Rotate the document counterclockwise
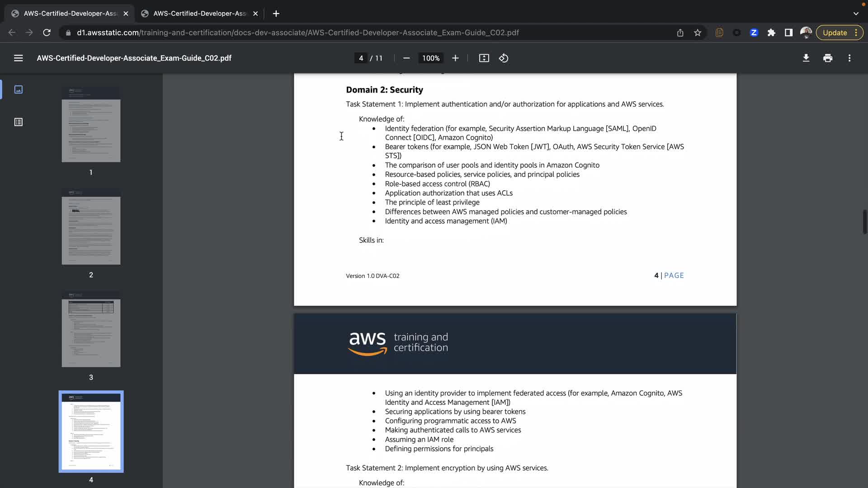Viewport: 868px width, 488px height. point(504,58)
